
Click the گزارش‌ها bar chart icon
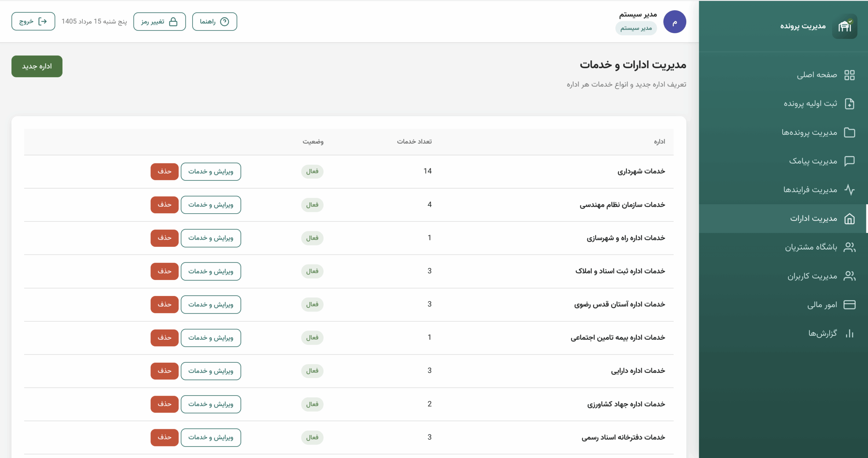(849, 334)
